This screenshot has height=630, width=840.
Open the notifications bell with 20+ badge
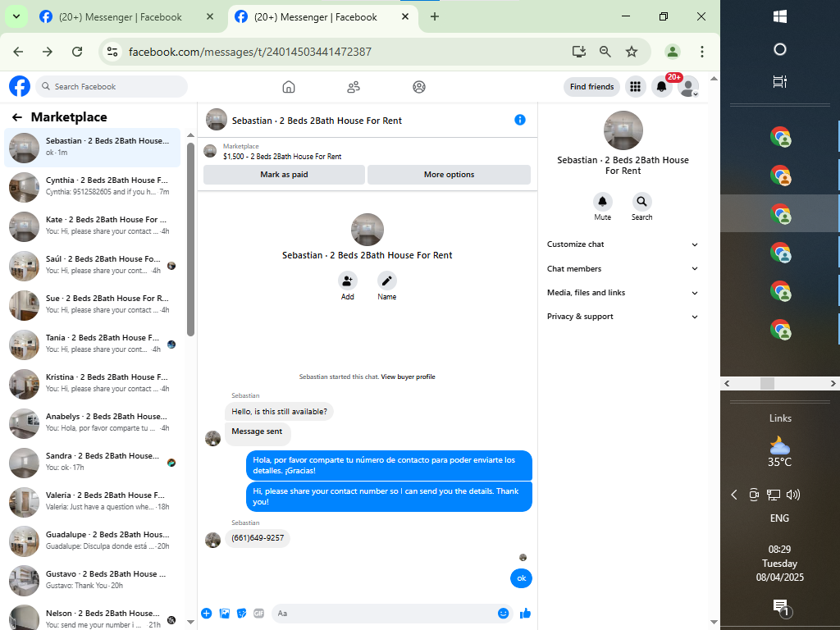(662, 87)
